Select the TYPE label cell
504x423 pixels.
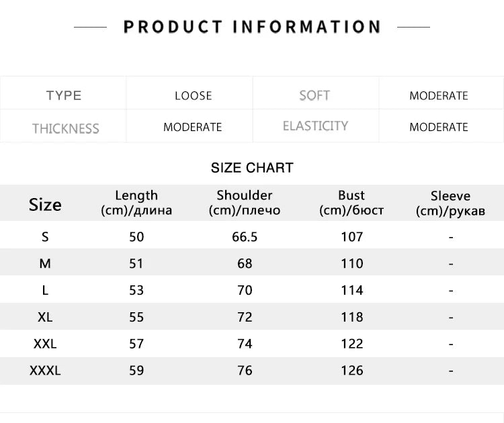click(63, 95)
